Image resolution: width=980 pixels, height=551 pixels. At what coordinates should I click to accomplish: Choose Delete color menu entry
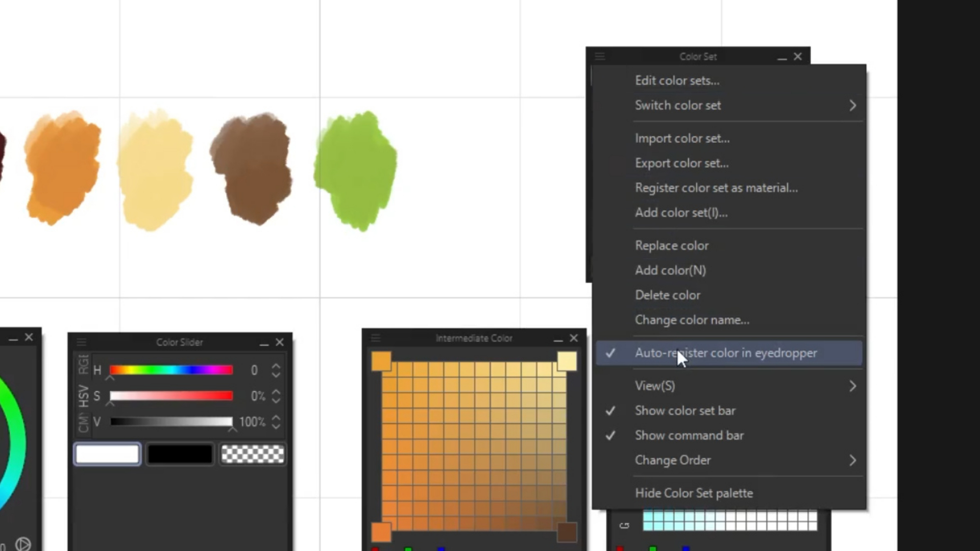729,295
